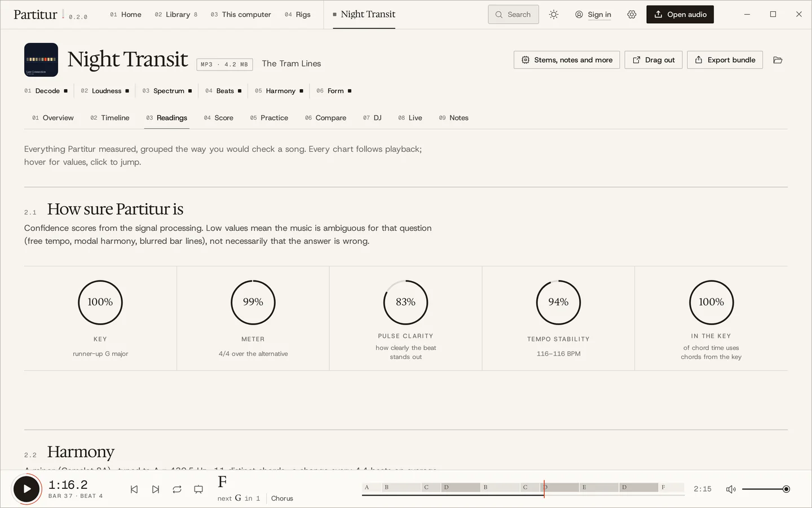Switch to the Timeline tab

pos(110,118)
